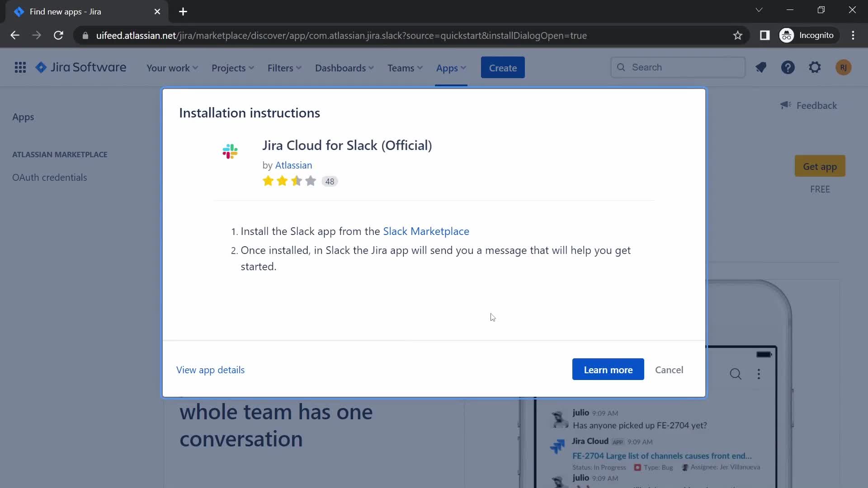Go back to the previous page
Image resolution: width=868 pixels, height=488 pixels.
pos(15,35)
